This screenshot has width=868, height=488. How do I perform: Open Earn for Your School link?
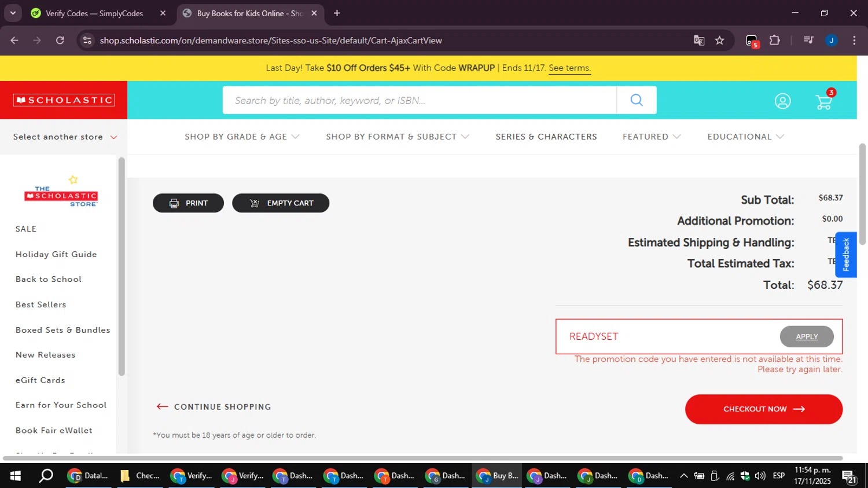(x=61, y=405)
